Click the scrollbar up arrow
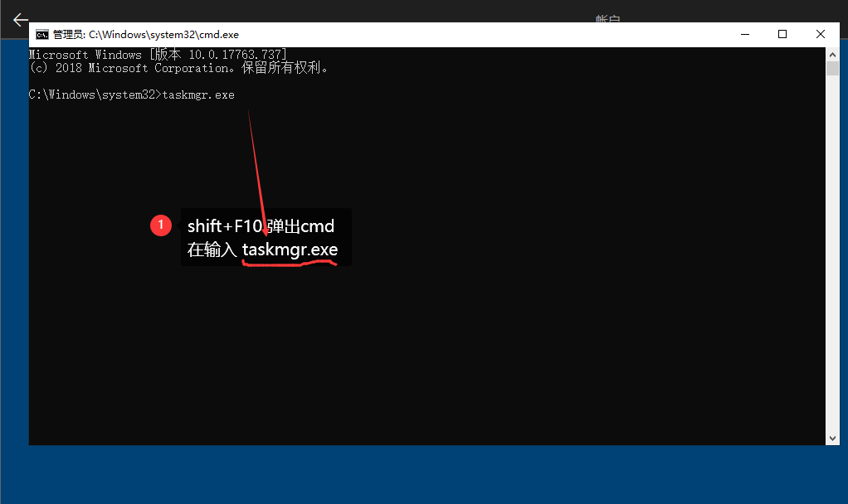848x504 pixels. click(832, 54)
